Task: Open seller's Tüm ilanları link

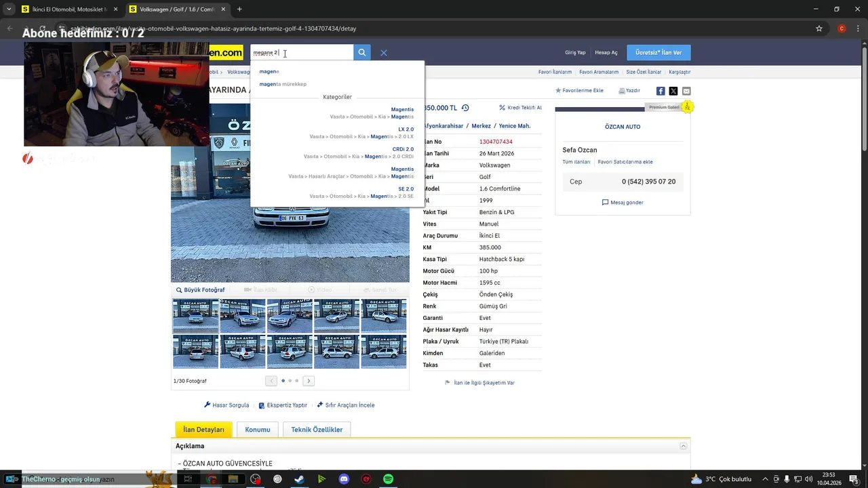Action: 576,162
